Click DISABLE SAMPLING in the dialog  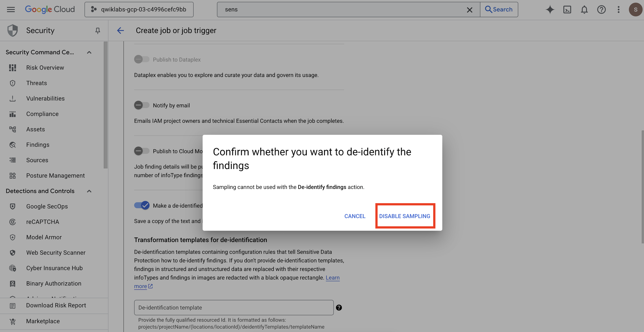pos(405,216)
